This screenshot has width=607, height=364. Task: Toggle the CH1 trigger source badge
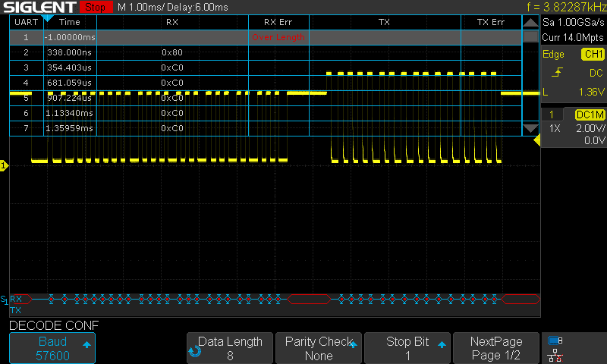pos(592,55)
